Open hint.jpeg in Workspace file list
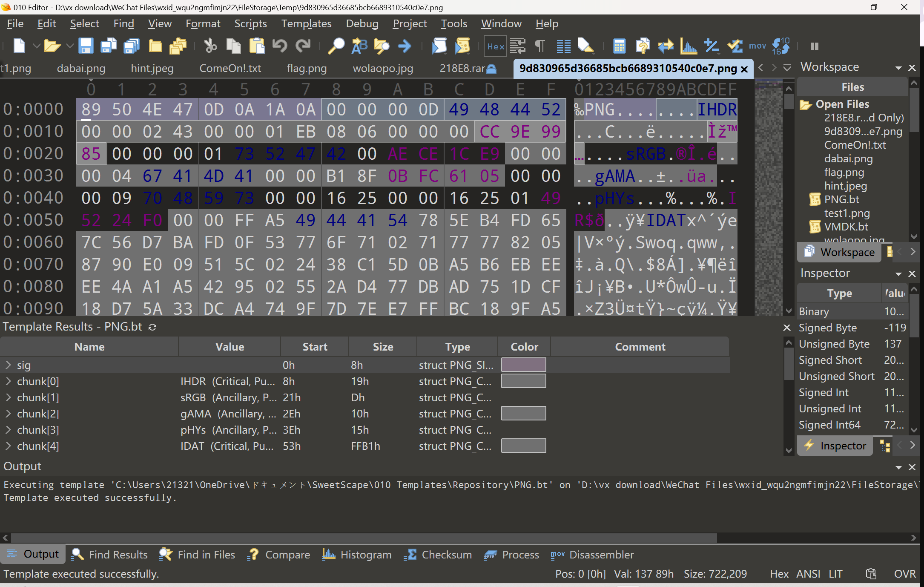 click(x=845, y=186)
